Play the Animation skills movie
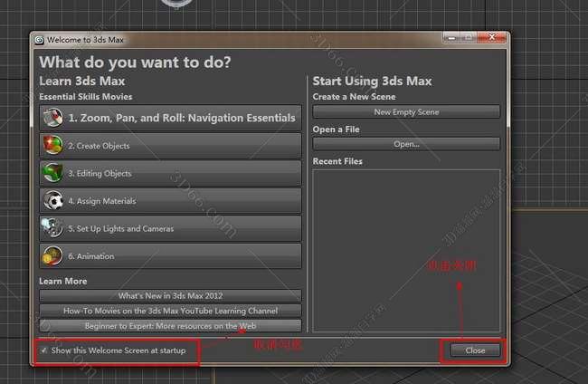The image size is (588, 384). click(x=170, y=256)
